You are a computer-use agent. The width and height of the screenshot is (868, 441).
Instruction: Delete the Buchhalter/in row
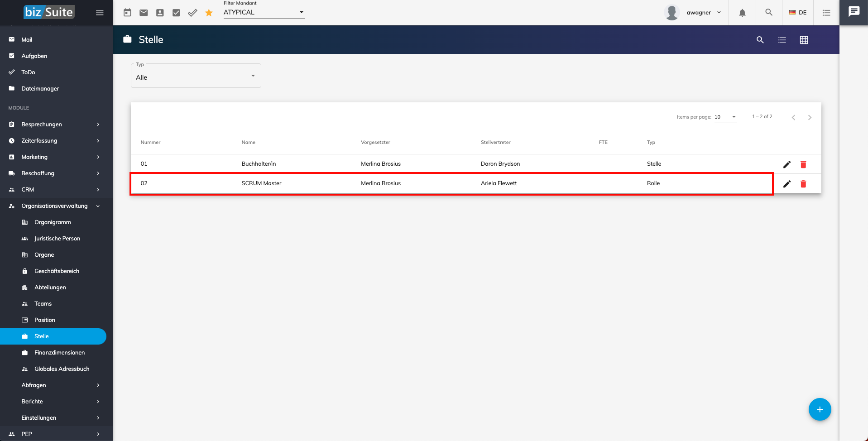[x=803, y=164]
